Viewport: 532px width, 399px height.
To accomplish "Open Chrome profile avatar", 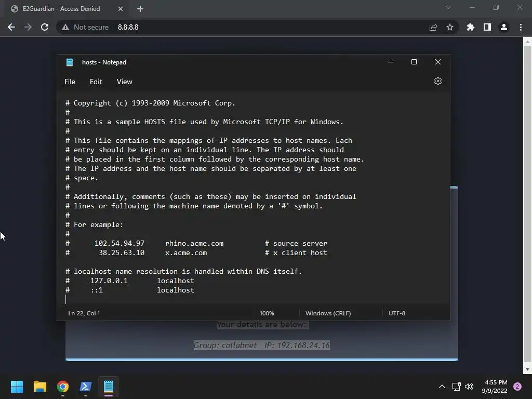I will [504, 27].
